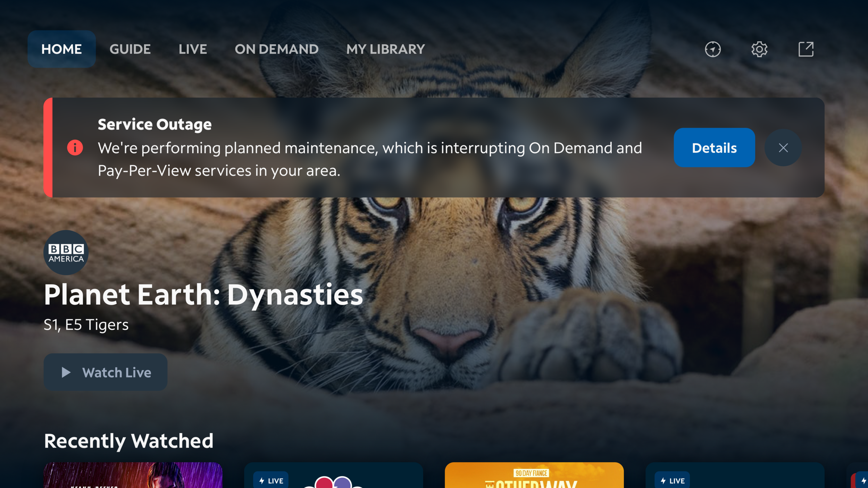The height and width of the screenshot is (488, 868).
Task: Click the NBC peacock logo
Action: [333, 482]
